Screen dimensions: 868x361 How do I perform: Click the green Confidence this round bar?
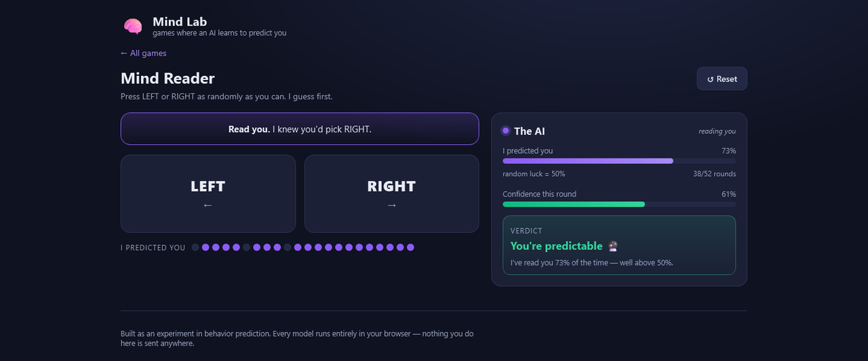click(x=619, y=204)
